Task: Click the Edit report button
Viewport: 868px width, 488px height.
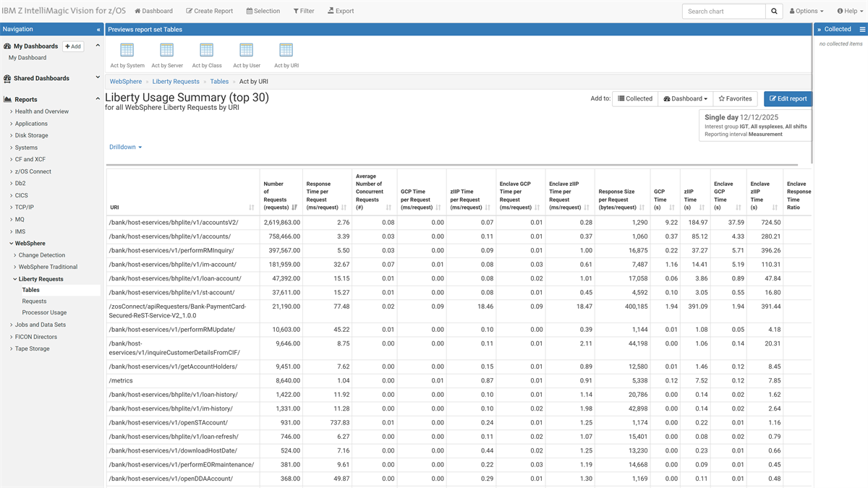Action: point(788,99)
